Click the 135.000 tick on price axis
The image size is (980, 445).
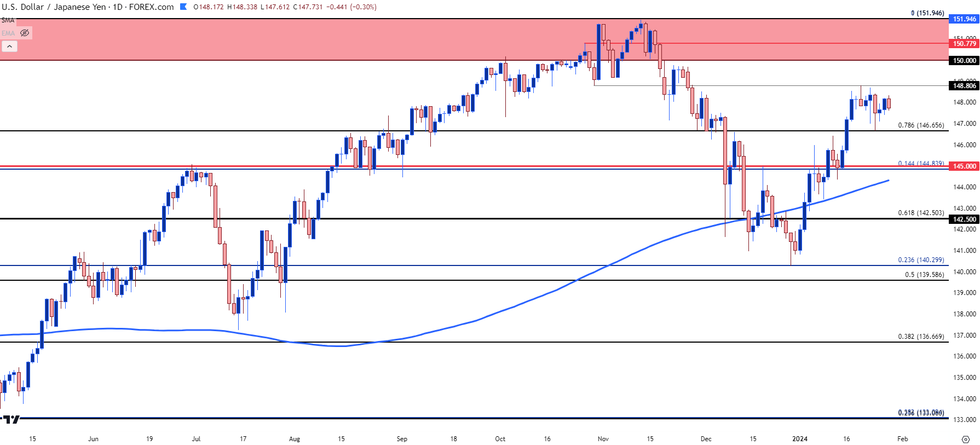[x=964, y=378]
